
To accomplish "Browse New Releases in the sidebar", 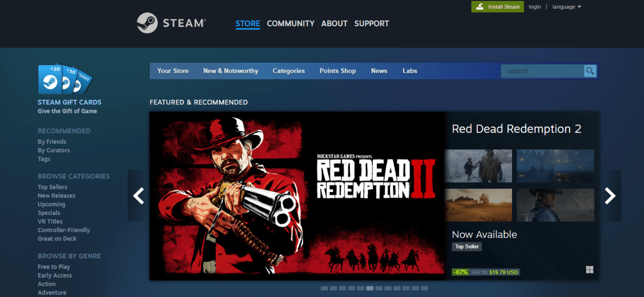I will (56, 196).
